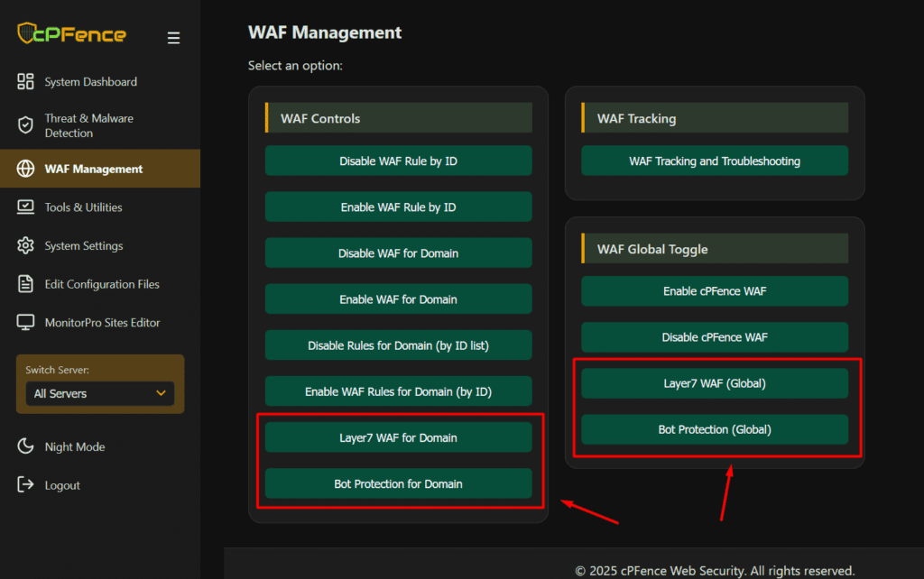The height and width of the screenshot is (579, 924).
Task: Click the Tools & Utilities monitor icon
Action: click(25, 207)
